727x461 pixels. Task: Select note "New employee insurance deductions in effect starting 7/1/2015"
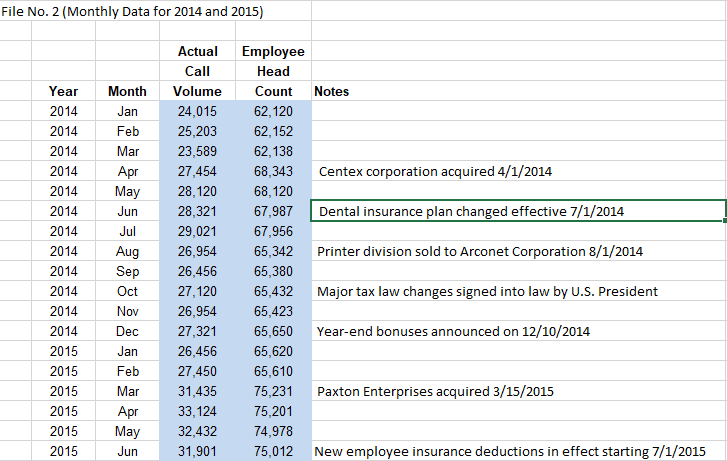(519, 450)
